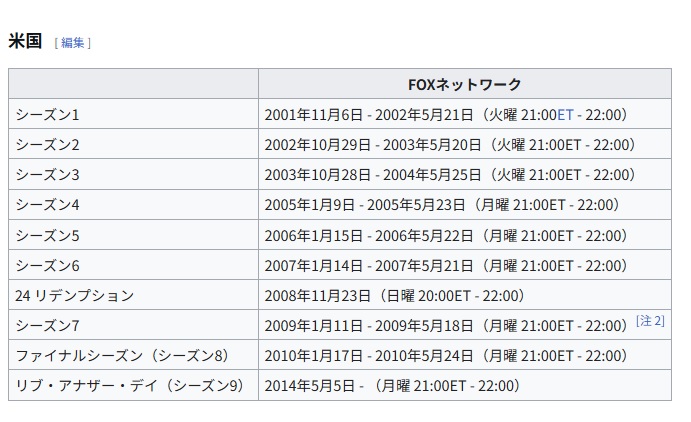
Task: Click the 編集 link beside the 米国 heading
Action: [73, 42]
